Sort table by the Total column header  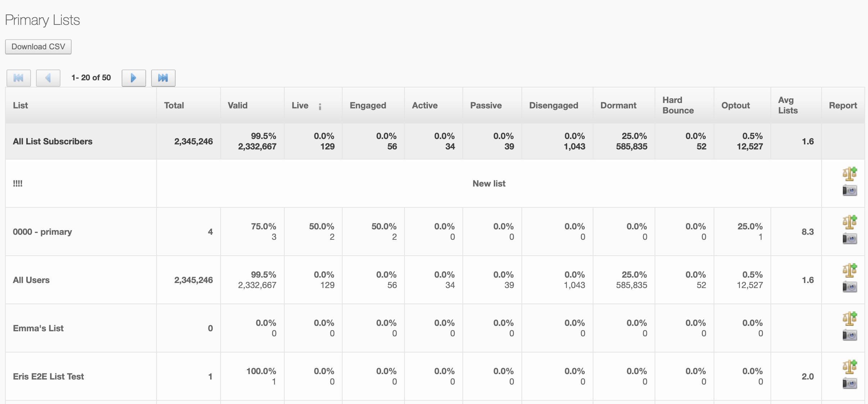point(174,106)
